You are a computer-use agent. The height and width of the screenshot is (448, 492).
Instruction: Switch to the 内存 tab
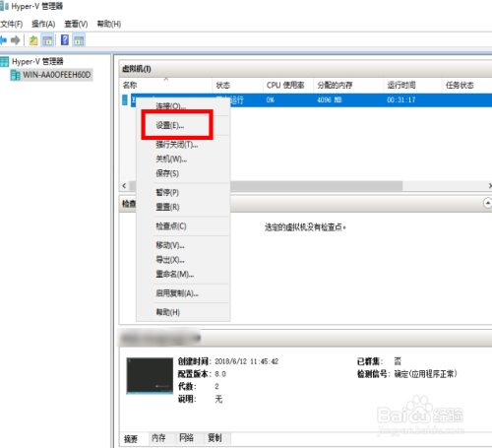[x=158, y=438]
